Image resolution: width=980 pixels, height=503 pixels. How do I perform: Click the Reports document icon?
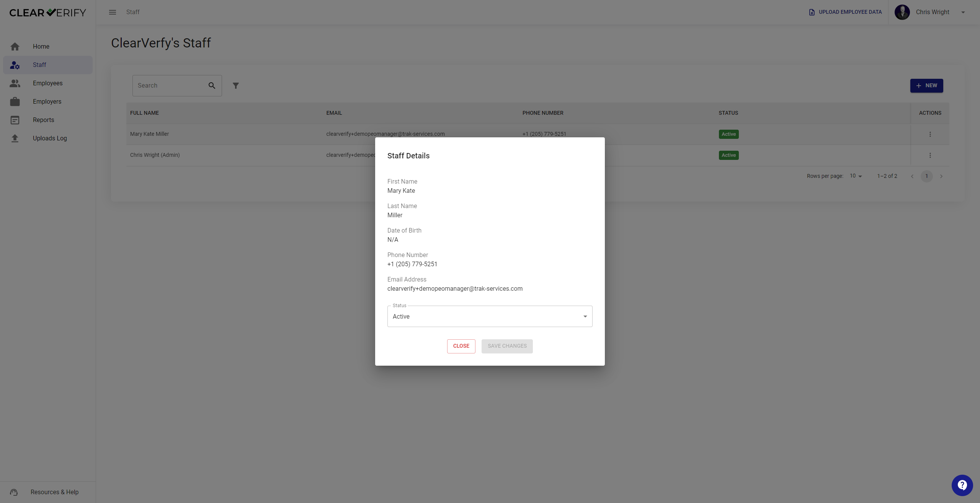click(15, 120)
